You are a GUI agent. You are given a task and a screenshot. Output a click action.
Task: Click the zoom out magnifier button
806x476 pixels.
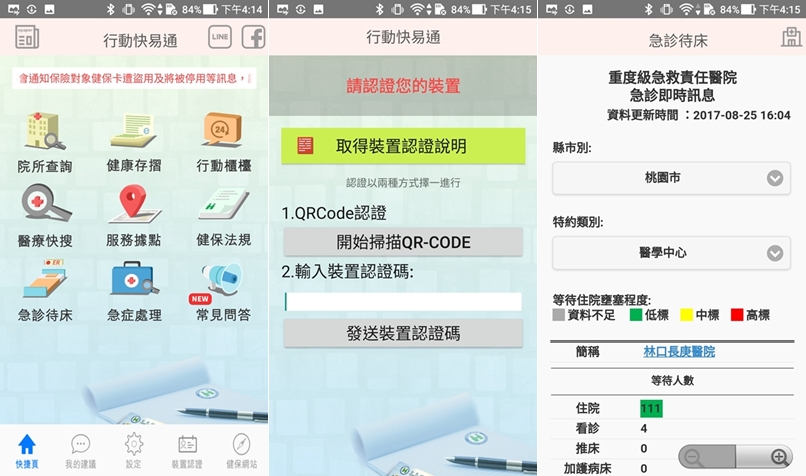point(707,456)
